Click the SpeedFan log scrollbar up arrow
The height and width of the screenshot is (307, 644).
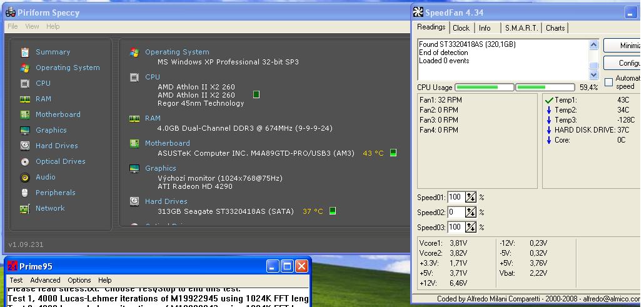[x=594, y=44]
